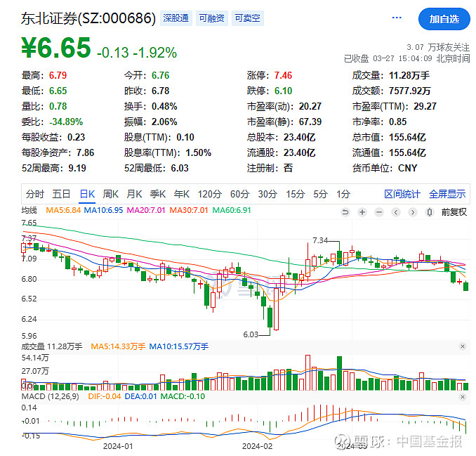
Task: Click the stock title 东北证券(SZ:000686)
Action: click(88, 18)
